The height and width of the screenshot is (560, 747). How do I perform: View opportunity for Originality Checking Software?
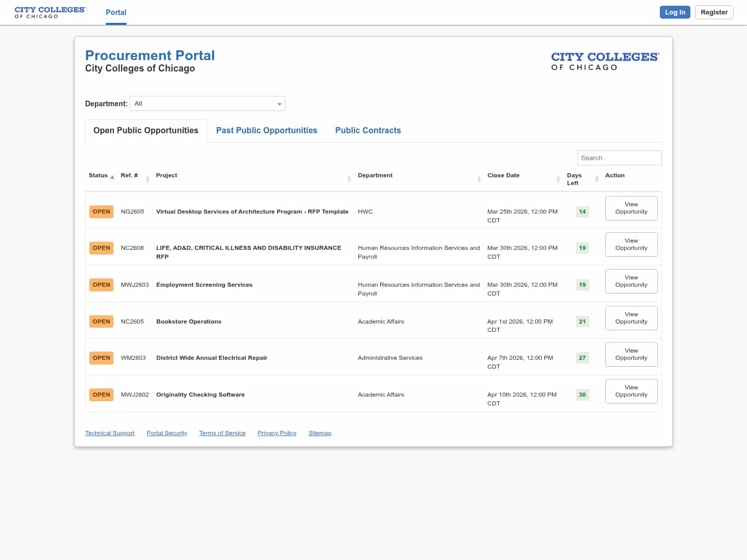click(x=631, y=391)
